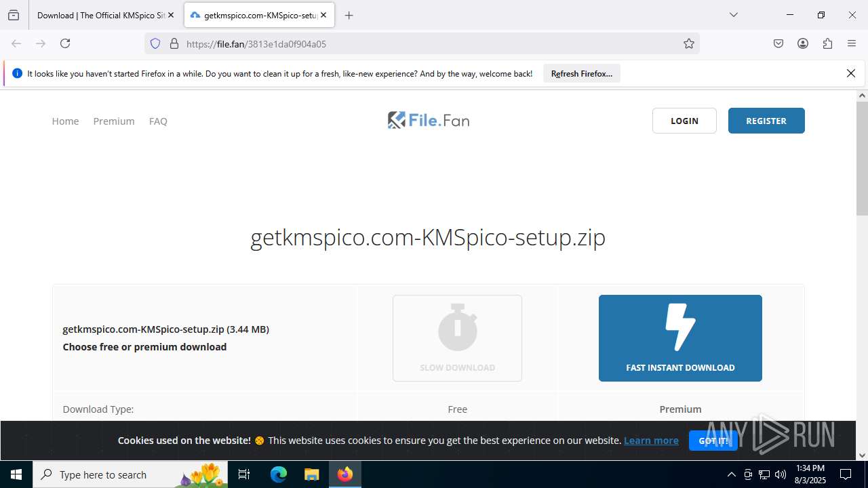Click the FAST INSTANT DOWNLOAD button
The image size is (868, 488).
point(680,338)
